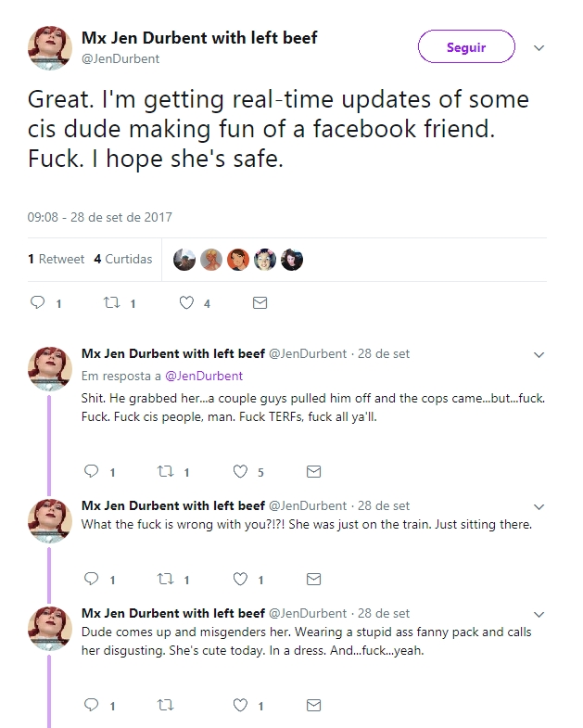This screenshot has width=583, height=728.
Task: Expand options chevron on 'on the train' reply
Action: coord(539,506)
